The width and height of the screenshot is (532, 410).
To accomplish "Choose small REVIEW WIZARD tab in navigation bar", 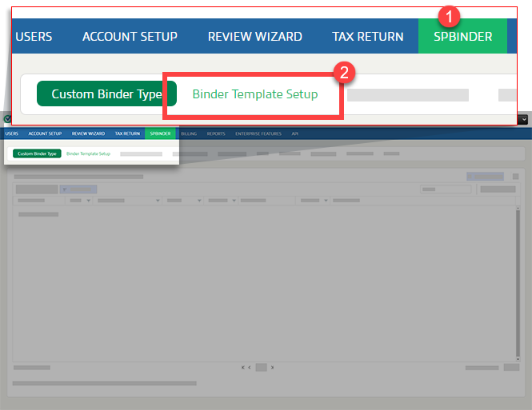I will point(88,133).
